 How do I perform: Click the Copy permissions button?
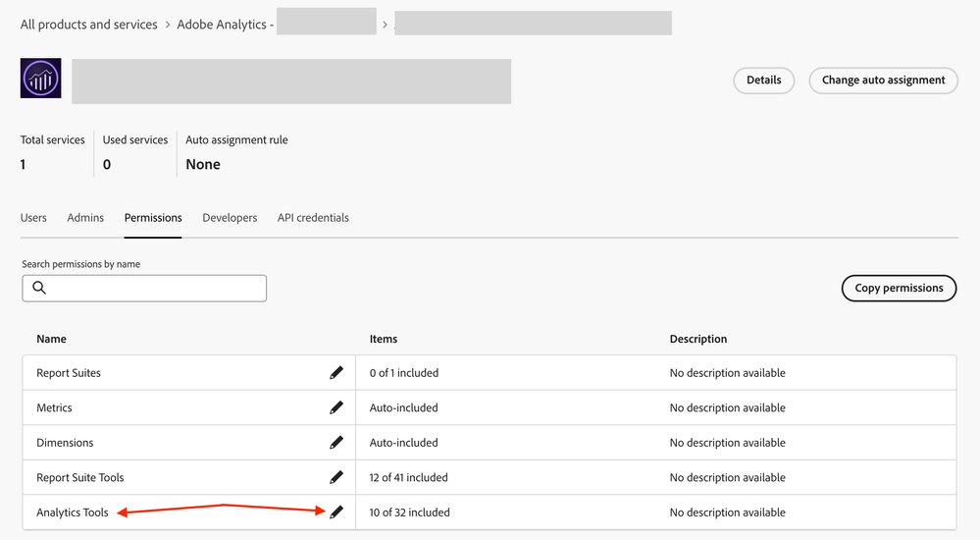(899, 288)
